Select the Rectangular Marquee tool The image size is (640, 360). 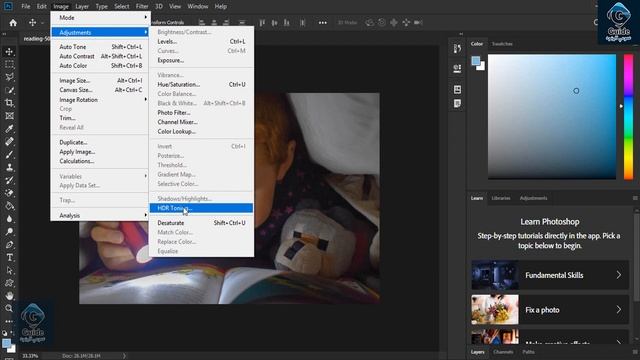coord(9,64)
